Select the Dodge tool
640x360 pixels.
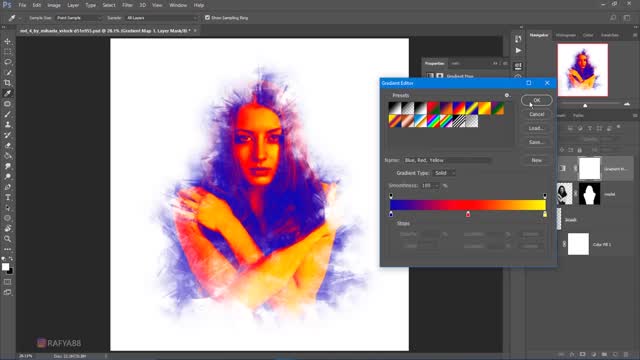(x=7, y=177)
